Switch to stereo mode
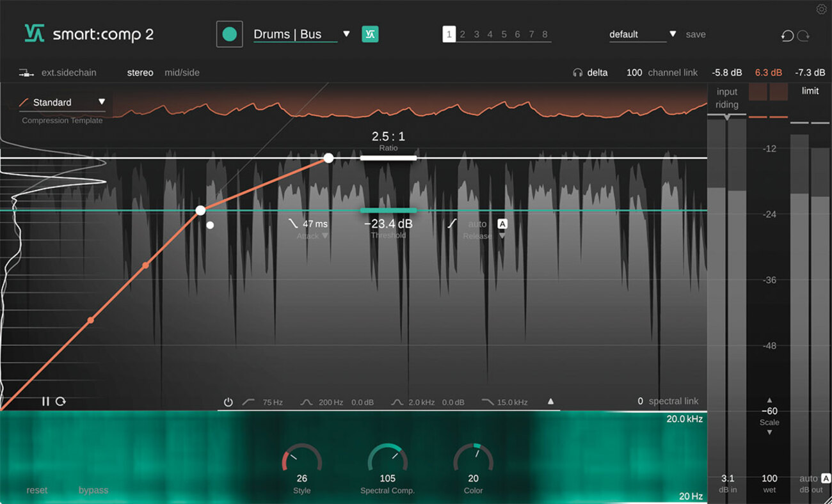This screenshot has height=504, width=832. tap(140, 73)
